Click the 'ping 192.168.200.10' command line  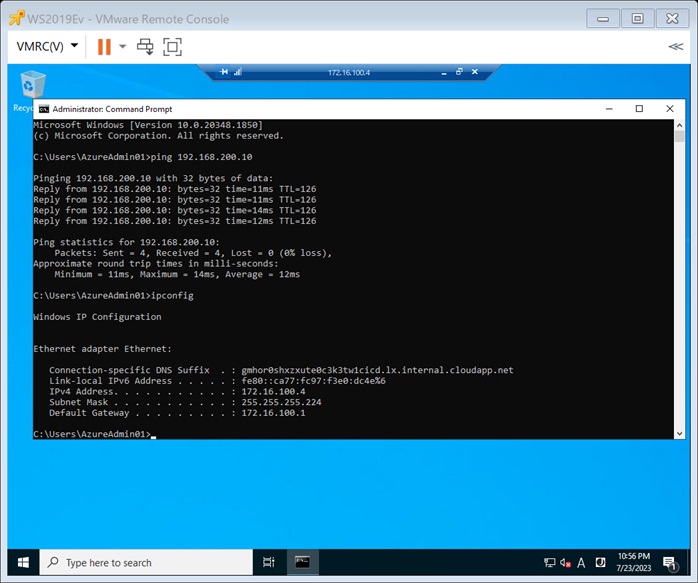(143, 157)
